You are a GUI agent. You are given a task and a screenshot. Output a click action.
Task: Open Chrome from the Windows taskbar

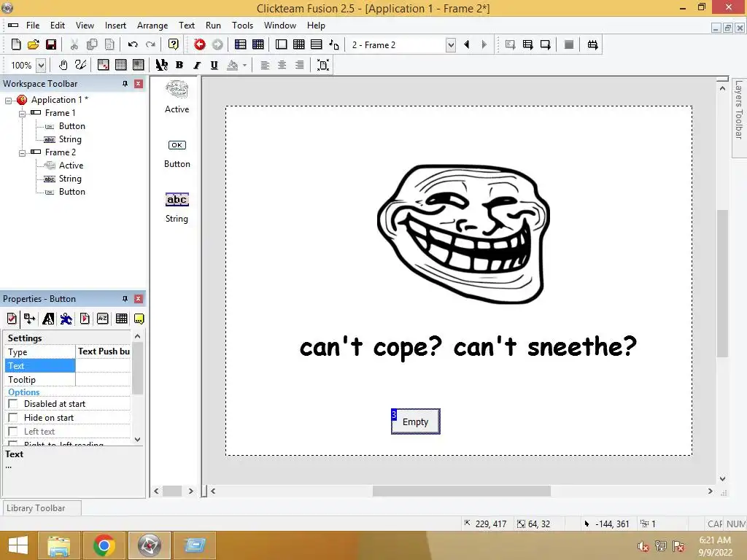(x=104, y=545)
